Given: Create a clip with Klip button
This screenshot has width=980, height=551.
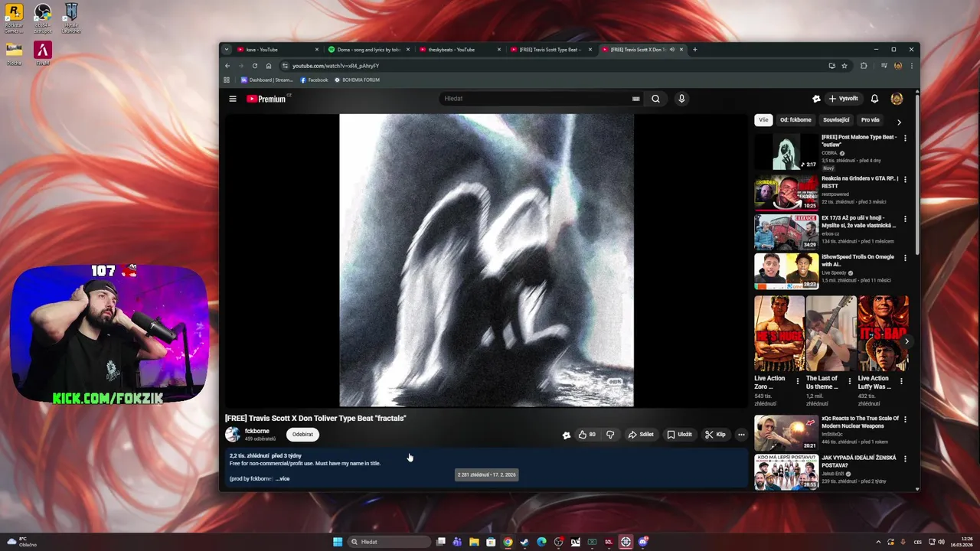Looking at the screenshot, I should (715, 435).
